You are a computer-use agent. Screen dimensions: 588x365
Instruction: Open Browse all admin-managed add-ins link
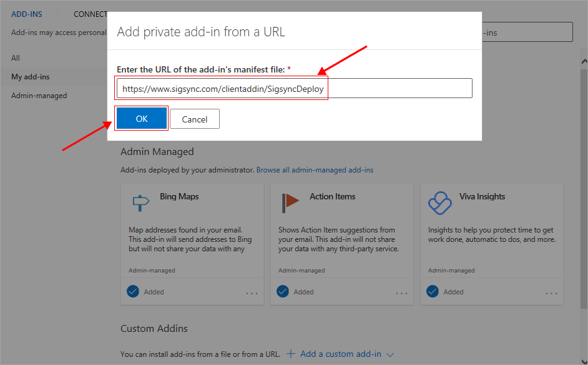pos(315,170)
